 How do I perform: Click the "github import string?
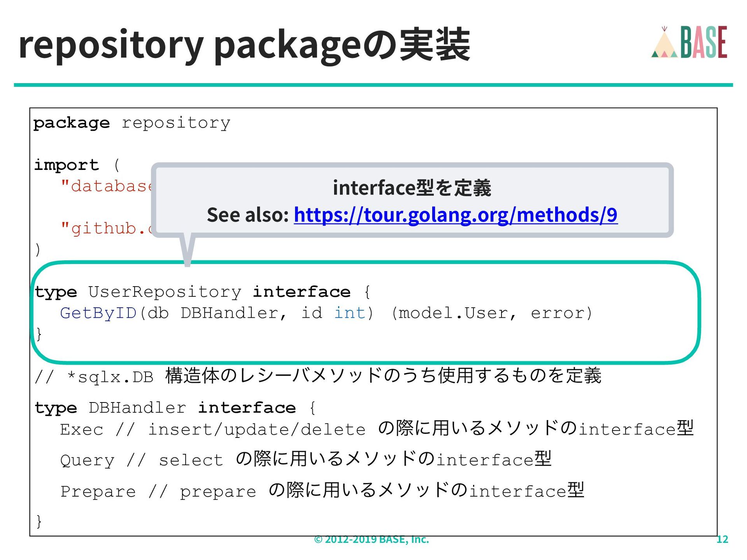tap(106, 228)
